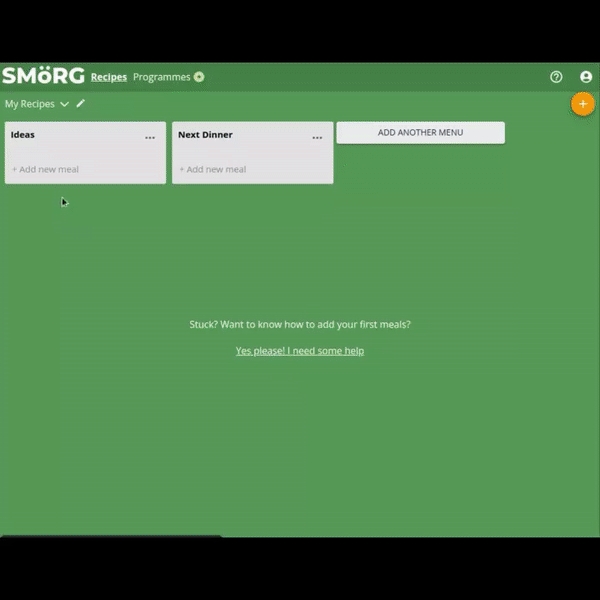Viewport: 600px width, 600px height.
Task: Open the Recipes tab
Action: (x=109, y=77)
